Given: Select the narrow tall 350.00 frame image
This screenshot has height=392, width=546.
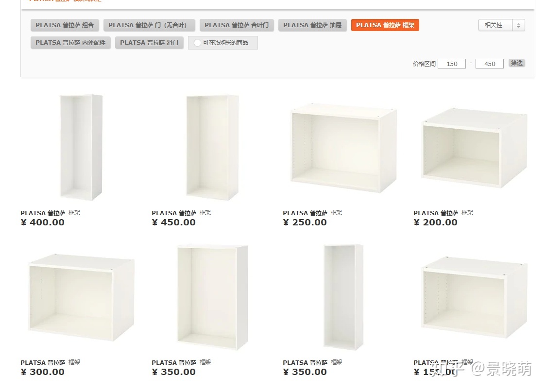Looking at the screenshot, I should (343, 297).
